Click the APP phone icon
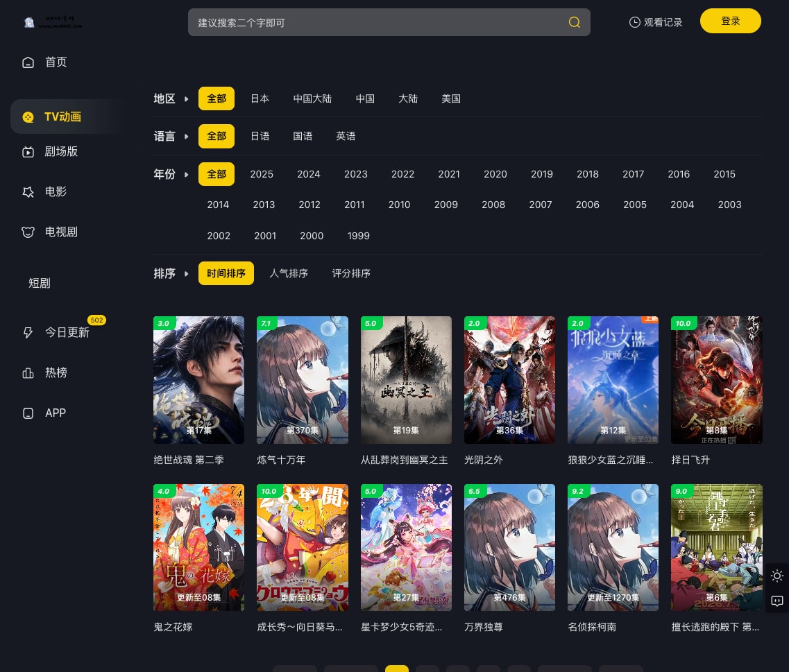 [28, 413]
